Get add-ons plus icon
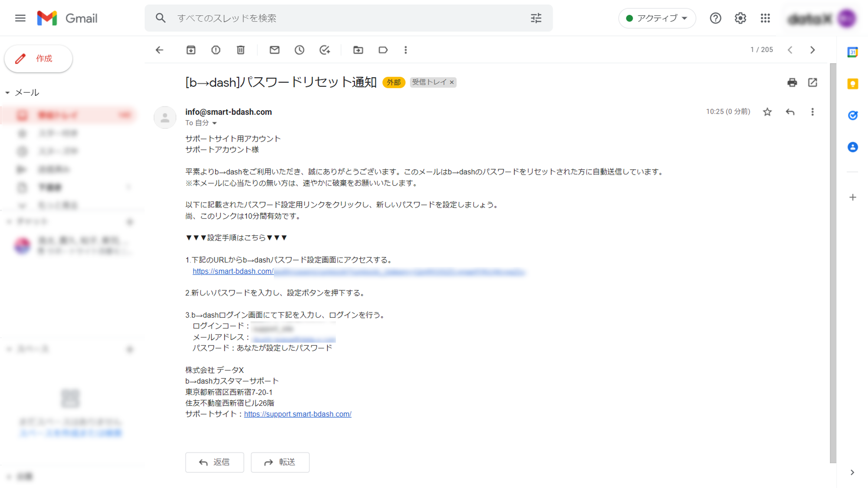Screen dimensions: 868x488 (x=853, y=197)
